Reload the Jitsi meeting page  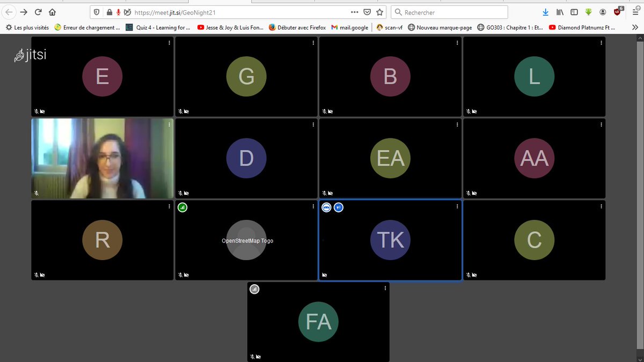[38, 12]
